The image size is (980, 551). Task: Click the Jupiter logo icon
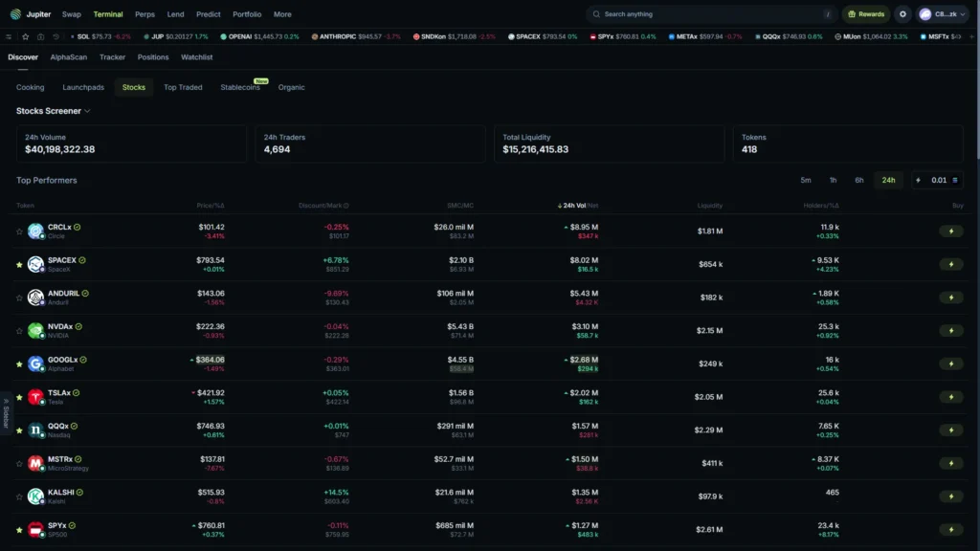15,14
